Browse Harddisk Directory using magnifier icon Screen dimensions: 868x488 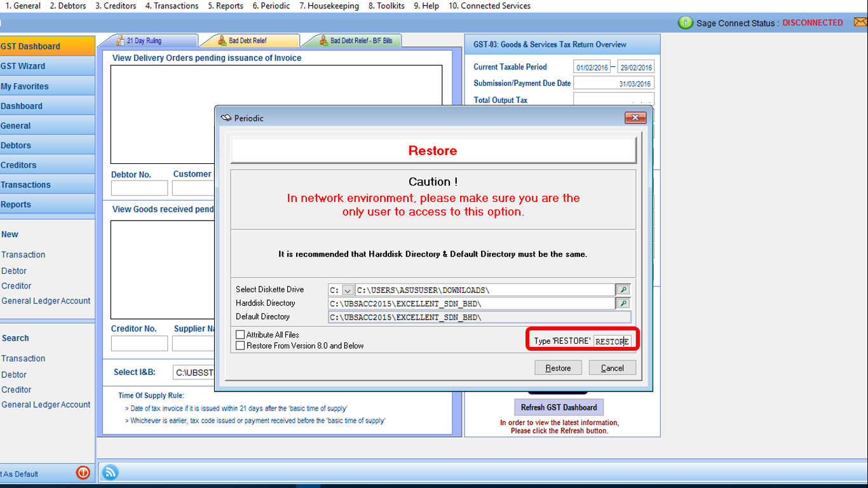click(x=623, y=304)
